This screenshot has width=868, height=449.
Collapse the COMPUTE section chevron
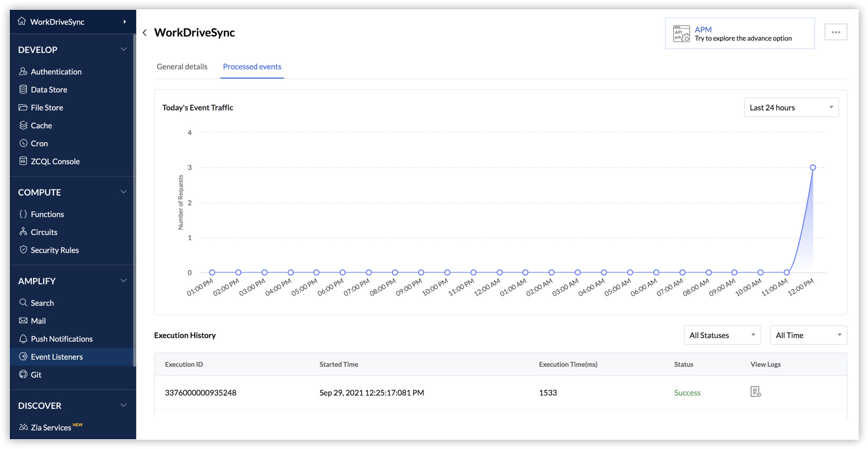(123, 192)
